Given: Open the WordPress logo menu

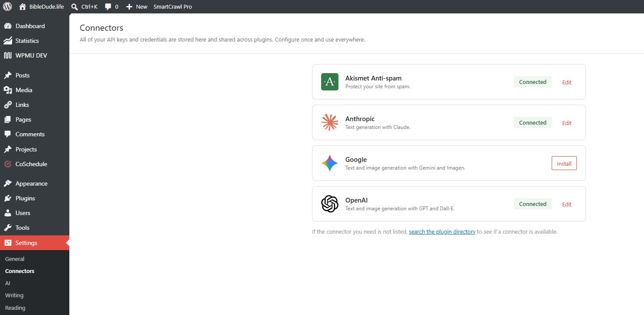Looking at the screenshot, I should (x=7, y=6).
